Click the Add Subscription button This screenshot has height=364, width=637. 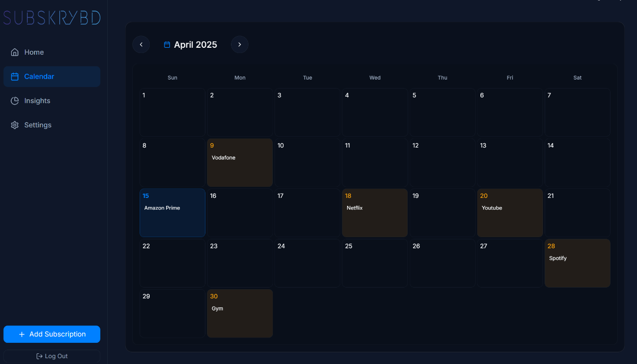(x=51, y=334)
